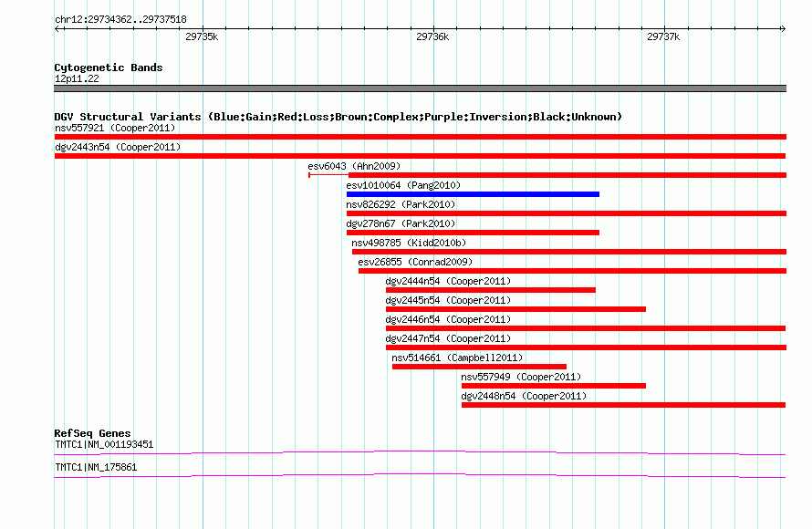Screen dimensions: 812x529
Task: Click the DGV Structural Variants track title
Action: click(x=338, y=117)
